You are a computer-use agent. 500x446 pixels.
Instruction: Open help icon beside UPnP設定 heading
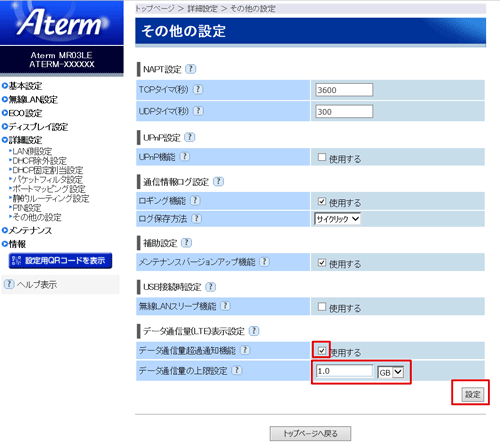pos(190,137)
